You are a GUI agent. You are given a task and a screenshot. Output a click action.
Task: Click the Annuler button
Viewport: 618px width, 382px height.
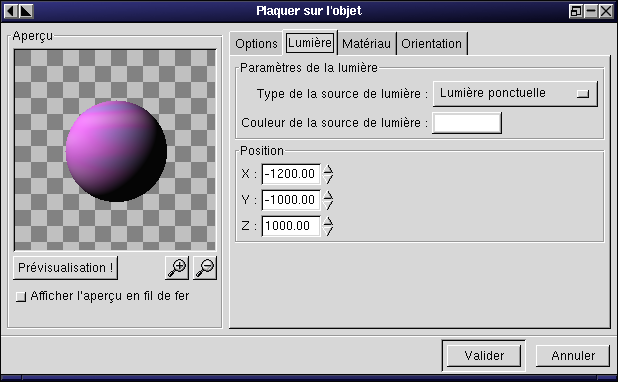[573, 356]
